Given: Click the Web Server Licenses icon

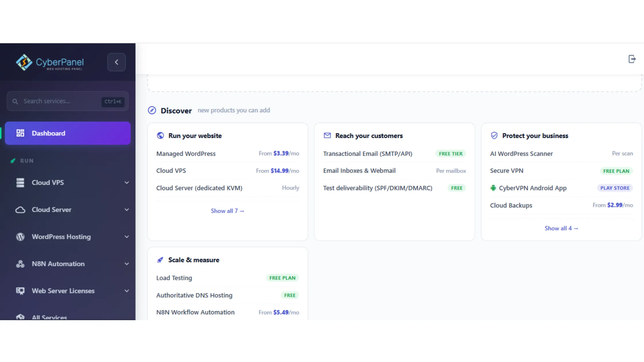Looking at the screenshot, I should point(20,291).
